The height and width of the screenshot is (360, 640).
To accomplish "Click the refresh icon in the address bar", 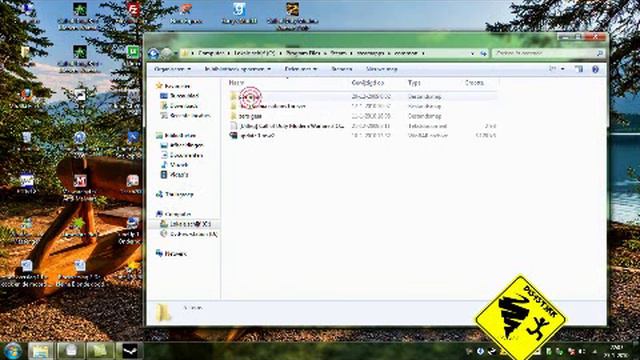I will [x=484, y=53].
